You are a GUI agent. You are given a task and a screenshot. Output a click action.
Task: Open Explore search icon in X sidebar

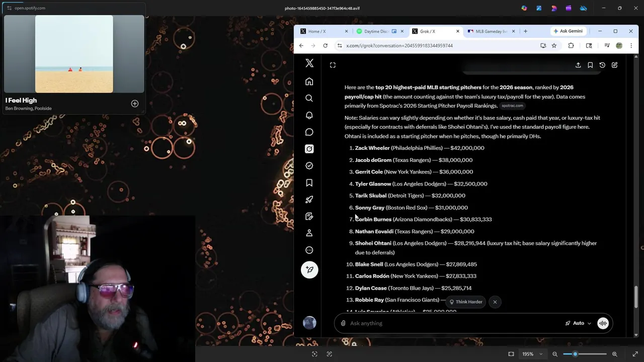click(309, 98)
